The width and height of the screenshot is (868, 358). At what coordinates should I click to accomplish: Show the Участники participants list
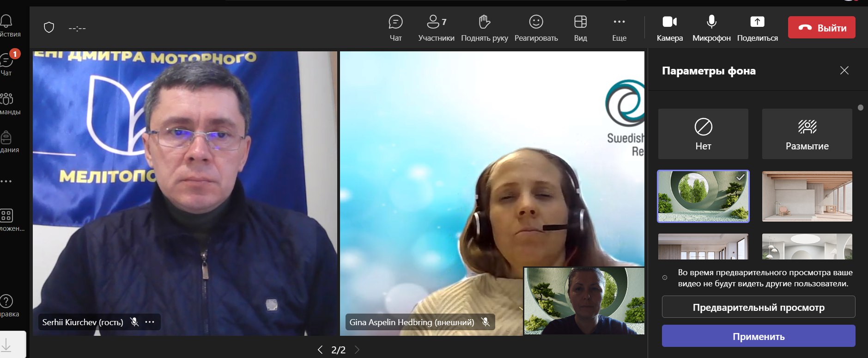point(436,28)
